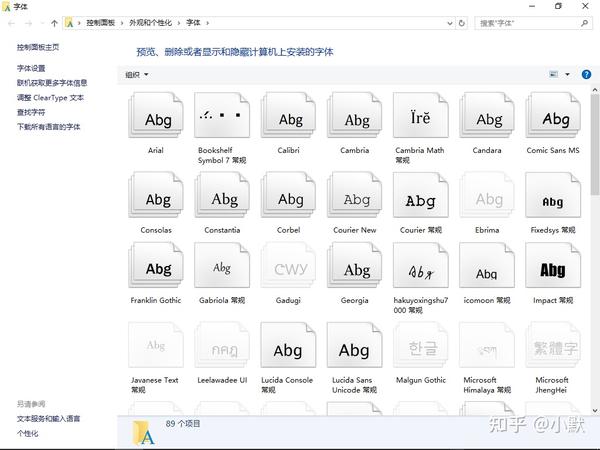The width and height of the screenshot is (600, 450).
Task: Select the Malgun Gothic font icon
Action: coord(421,345)
